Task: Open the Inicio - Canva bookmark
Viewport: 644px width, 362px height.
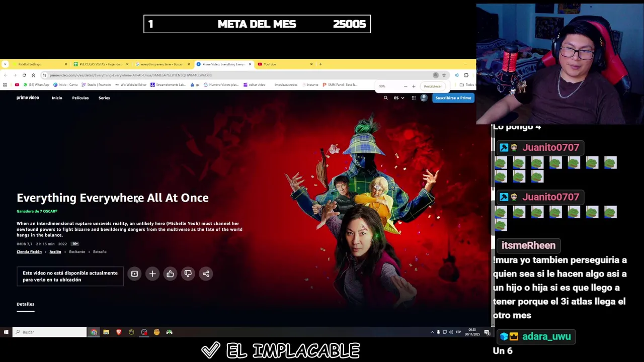Action: tap(65, 85)
